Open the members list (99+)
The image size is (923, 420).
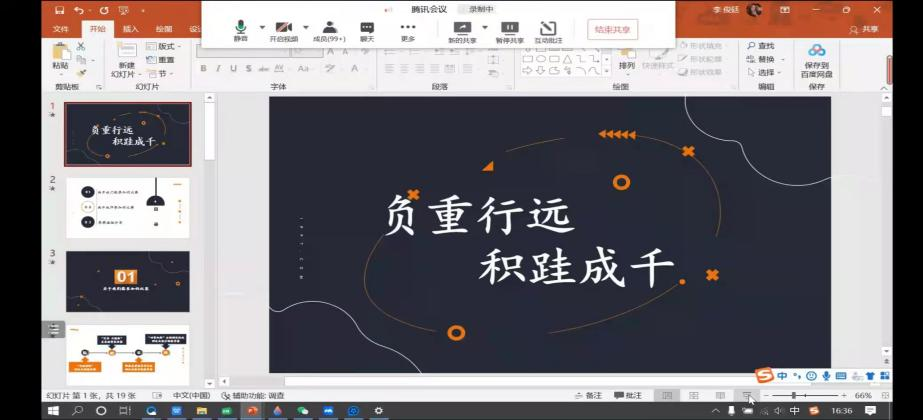pos(329,30)
